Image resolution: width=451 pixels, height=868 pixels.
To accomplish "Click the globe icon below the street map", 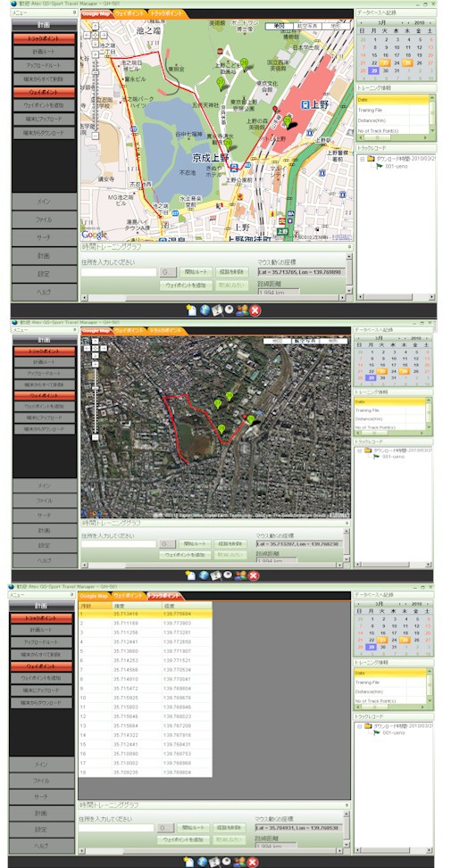I will [204, 310].
